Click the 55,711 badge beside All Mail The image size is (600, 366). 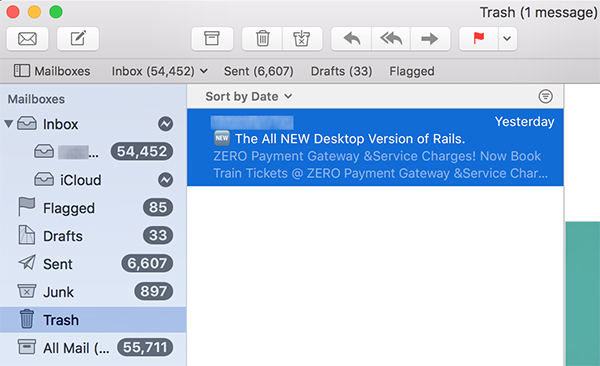[145, 348]
